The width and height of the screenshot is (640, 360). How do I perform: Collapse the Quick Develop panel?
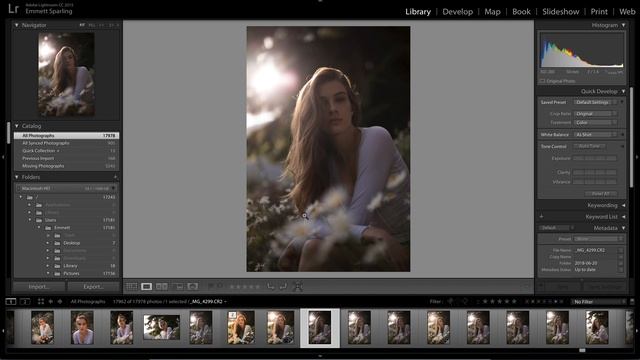pos(624,91)
